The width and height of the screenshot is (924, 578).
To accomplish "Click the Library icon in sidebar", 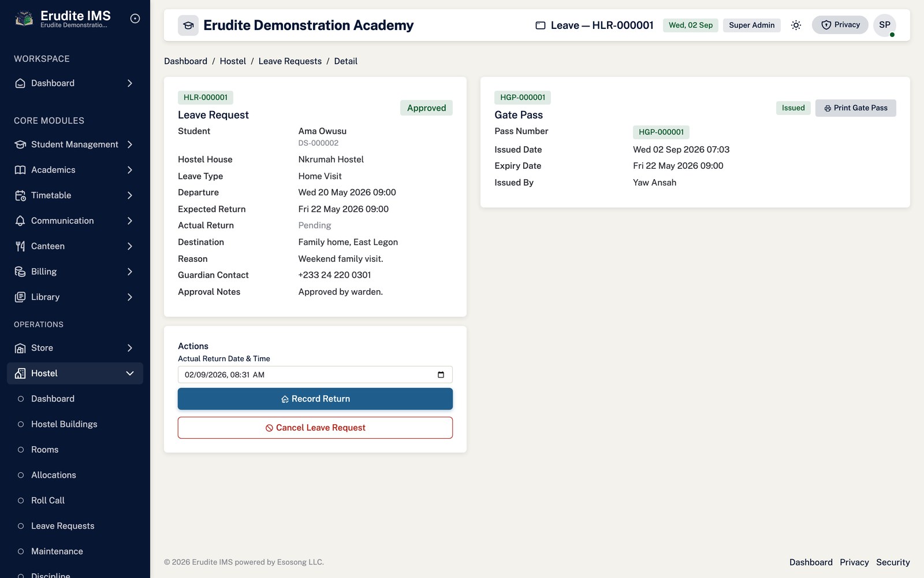I will (x=20, y=297).
